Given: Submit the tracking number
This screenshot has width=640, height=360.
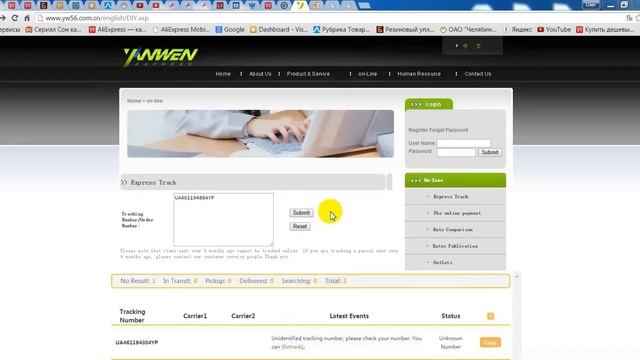Looking at the screenshot, I should [x=301, y=213].
